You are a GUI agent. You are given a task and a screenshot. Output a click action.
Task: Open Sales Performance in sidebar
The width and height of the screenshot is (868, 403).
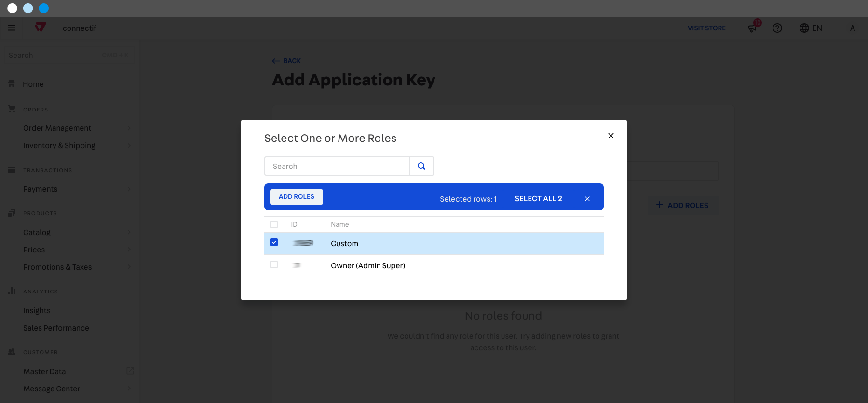(x=56, y=328)
